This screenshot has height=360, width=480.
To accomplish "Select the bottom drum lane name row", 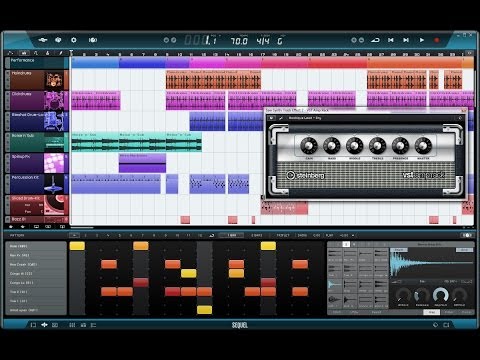I will click(x=36, y=310).
